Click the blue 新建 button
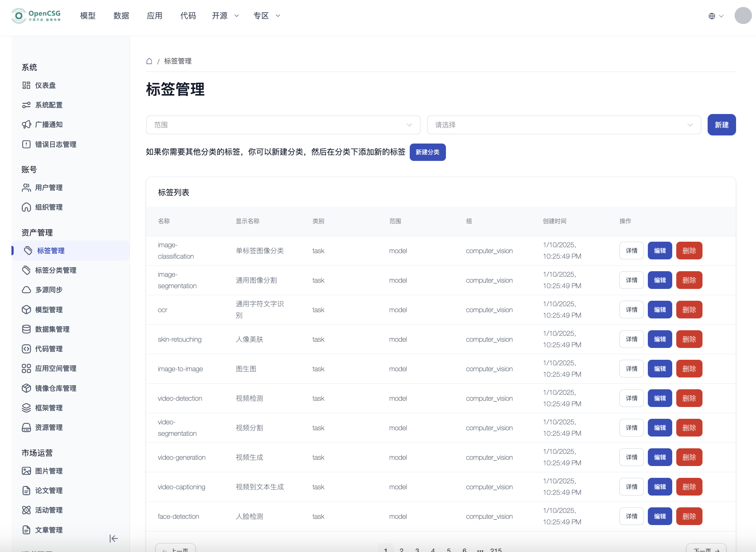 721,125
